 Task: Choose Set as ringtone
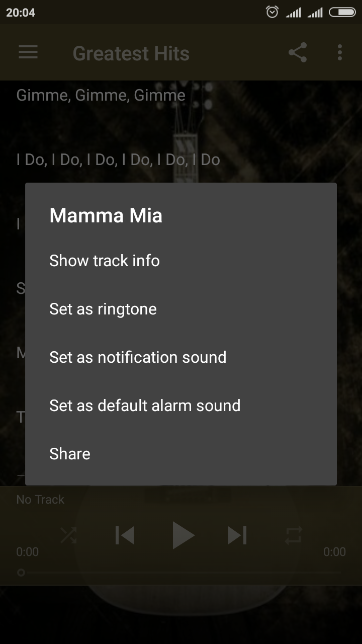103,309
